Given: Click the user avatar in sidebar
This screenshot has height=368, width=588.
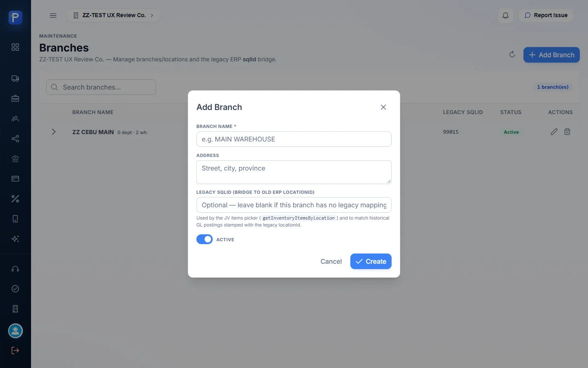Looking at the screenshot, I should click(x=16, y=331).
